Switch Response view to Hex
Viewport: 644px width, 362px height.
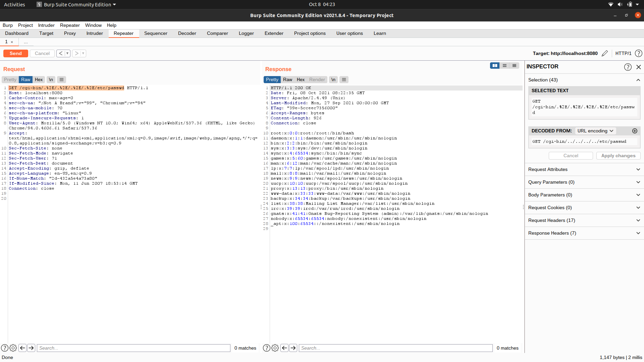pos(301,79)
